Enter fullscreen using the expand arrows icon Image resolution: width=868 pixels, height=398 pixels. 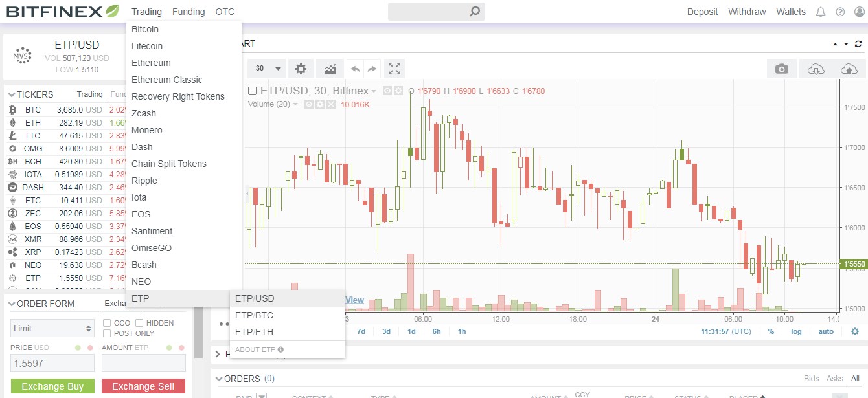coord(394,68)
